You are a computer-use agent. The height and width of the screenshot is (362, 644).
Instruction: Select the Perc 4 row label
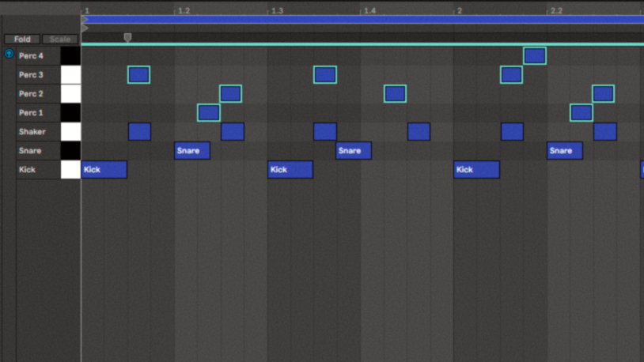(x=31, y=56)
